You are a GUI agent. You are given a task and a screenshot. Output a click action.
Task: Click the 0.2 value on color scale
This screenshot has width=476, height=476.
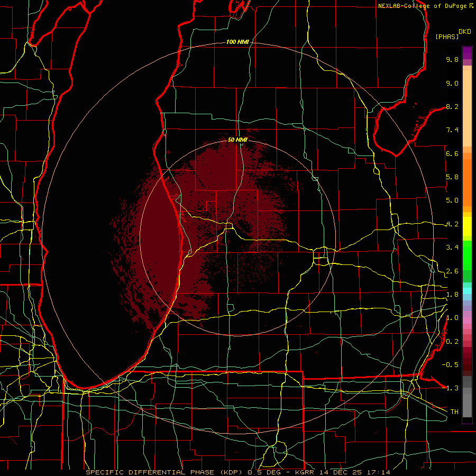(452, 342)
